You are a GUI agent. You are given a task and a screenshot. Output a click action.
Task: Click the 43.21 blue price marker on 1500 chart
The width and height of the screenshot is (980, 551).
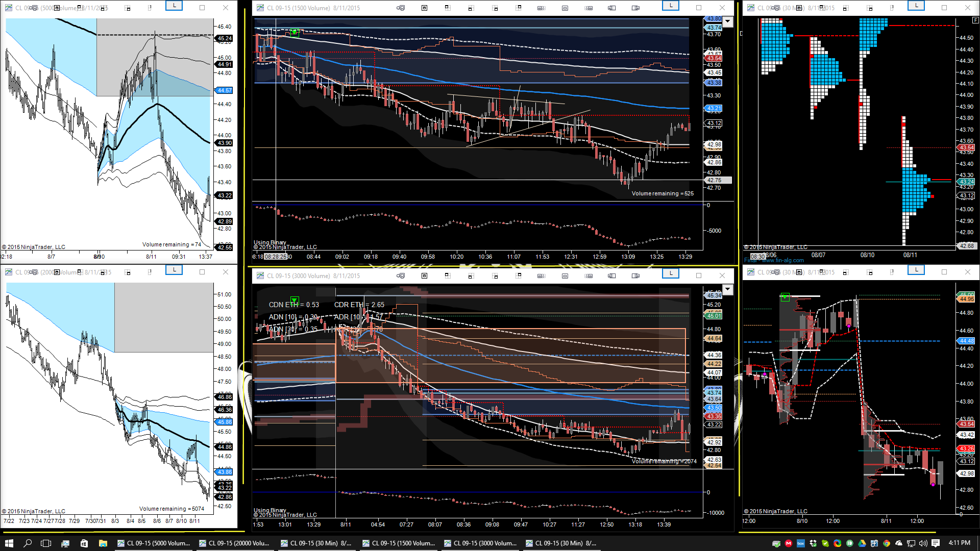(x=714, y=108)
